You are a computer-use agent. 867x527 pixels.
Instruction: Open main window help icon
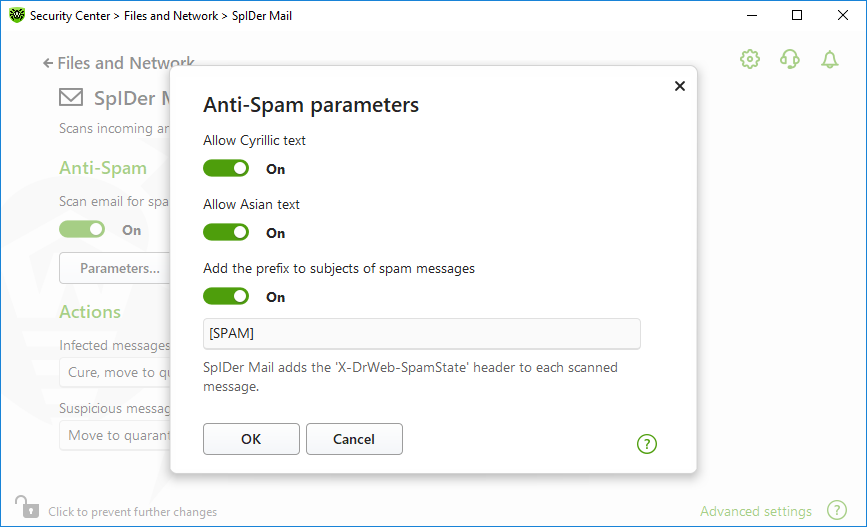837,510
